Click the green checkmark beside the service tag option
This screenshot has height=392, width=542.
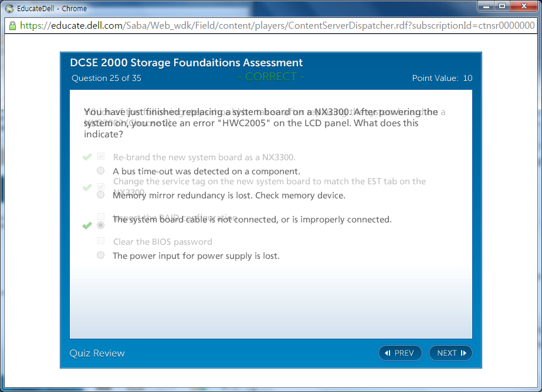coord(87,187)
